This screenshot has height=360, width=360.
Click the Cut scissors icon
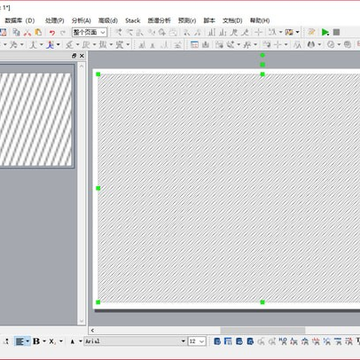(x=27, y=32)
